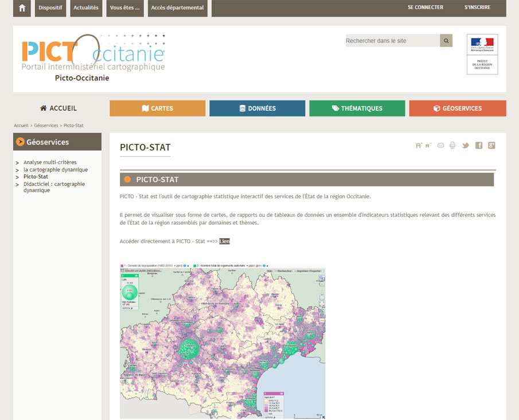Viewport: 519px width, 420px height.
Task: Open the Préfet de la région Occitanie logo
Action: point(482,54)
